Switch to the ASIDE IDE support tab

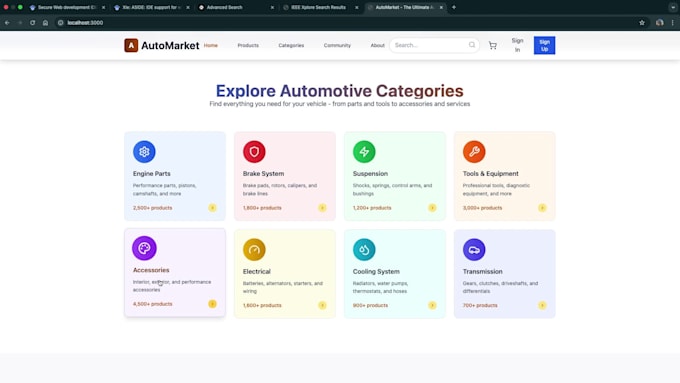coord(150,7)
